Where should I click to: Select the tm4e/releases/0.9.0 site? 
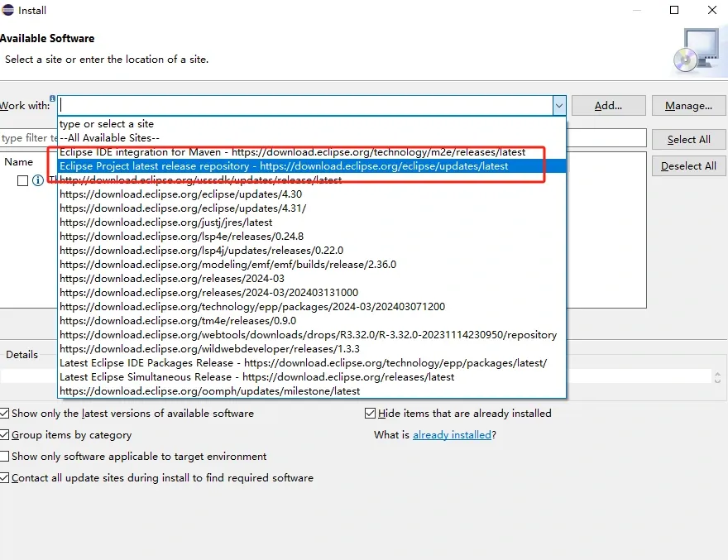(x=312, y=321)
